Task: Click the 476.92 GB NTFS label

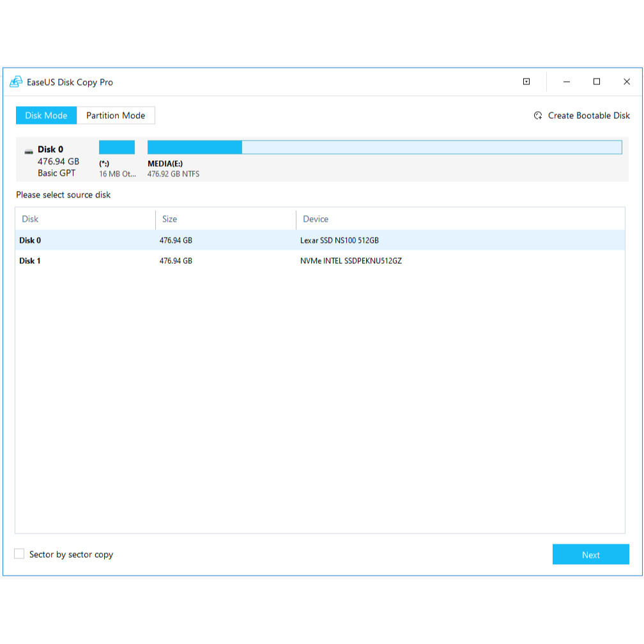Action: (173, 174)
